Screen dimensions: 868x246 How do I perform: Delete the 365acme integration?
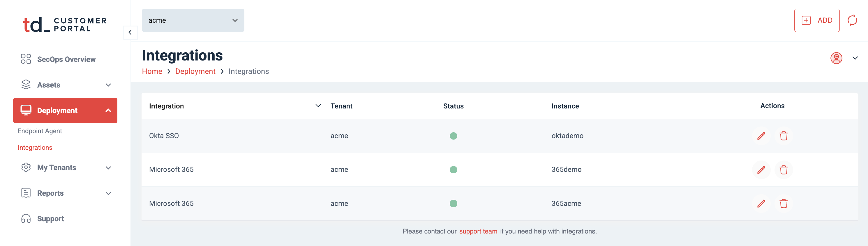pyautogui.click(x=784, y=204)
